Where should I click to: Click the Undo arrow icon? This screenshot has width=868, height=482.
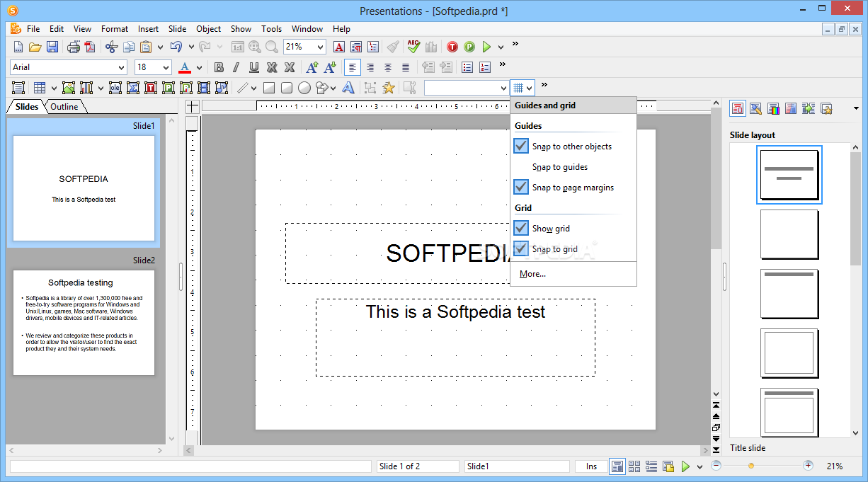tap(176, 47)
